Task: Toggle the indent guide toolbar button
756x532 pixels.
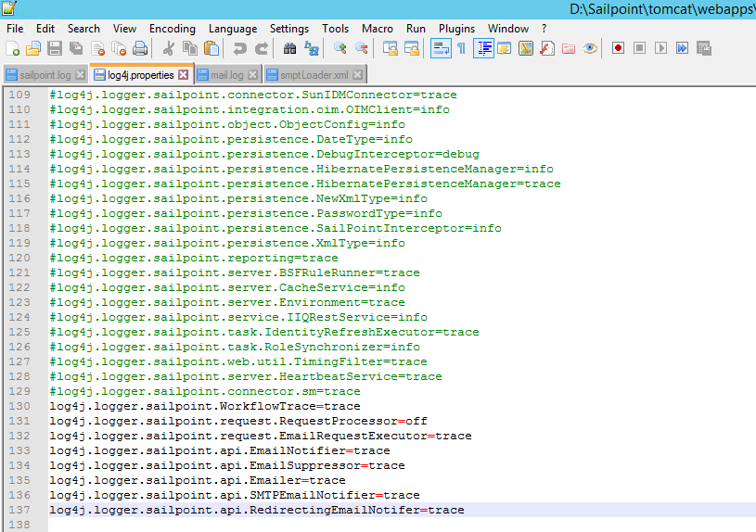Action: coord(483,48)
